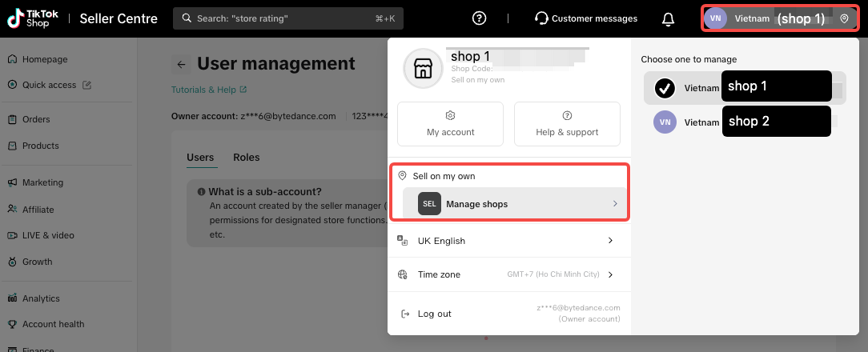Viewport: 868px width, 352px height.
Task: Go back with the arrow beside User management
Action: (181, 64)
